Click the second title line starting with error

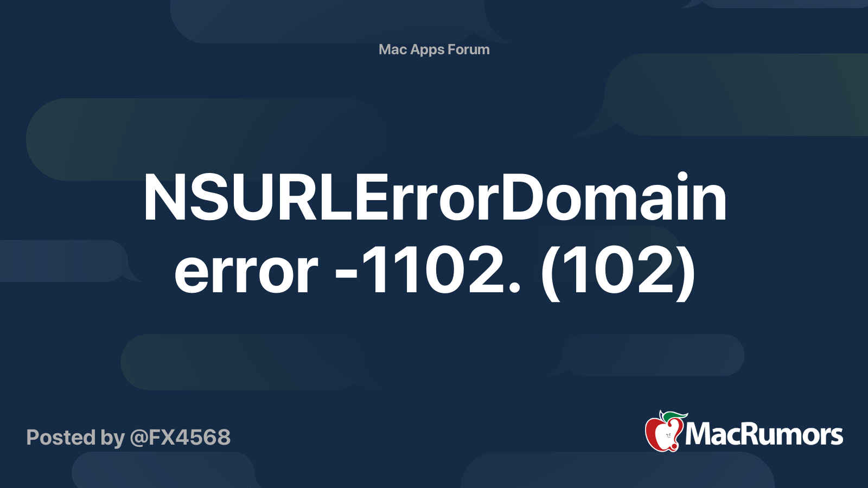pos(435,271)
